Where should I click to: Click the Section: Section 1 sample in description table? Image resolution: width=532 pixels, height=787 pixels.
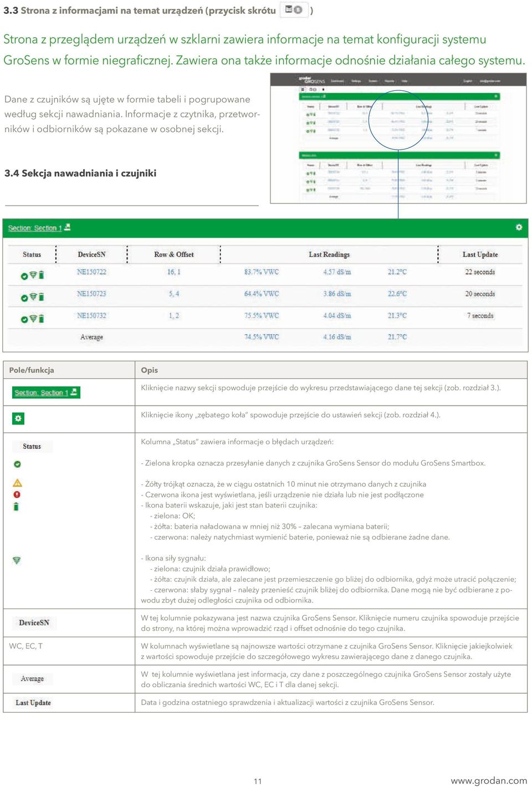pos(46,392)
